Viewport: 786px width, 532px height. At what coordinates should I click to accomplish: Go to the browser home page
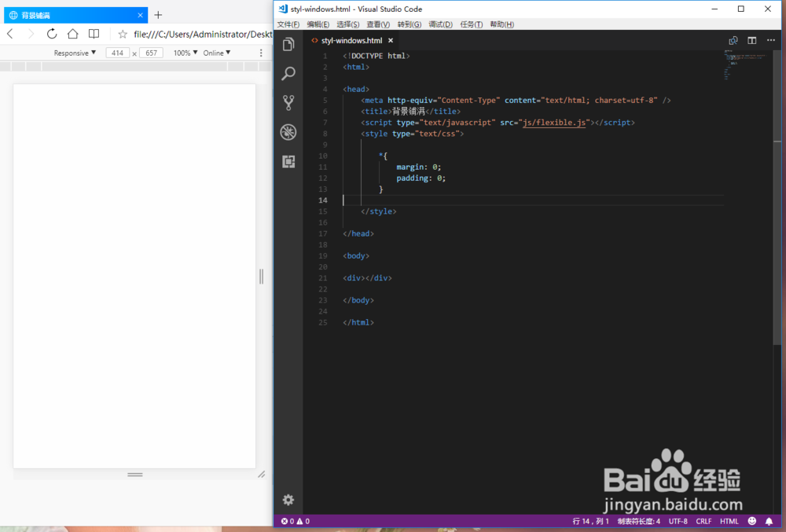[x=72, y=34]
